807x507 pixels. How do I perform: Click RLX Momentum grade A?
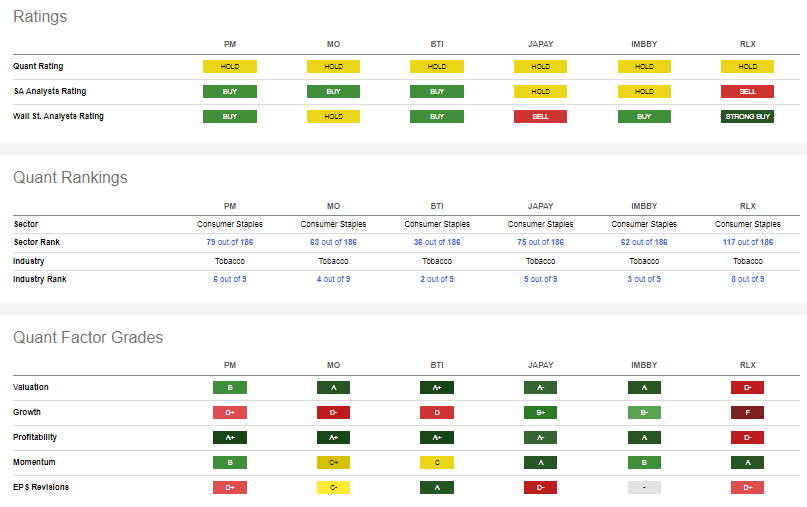[747, 462]
